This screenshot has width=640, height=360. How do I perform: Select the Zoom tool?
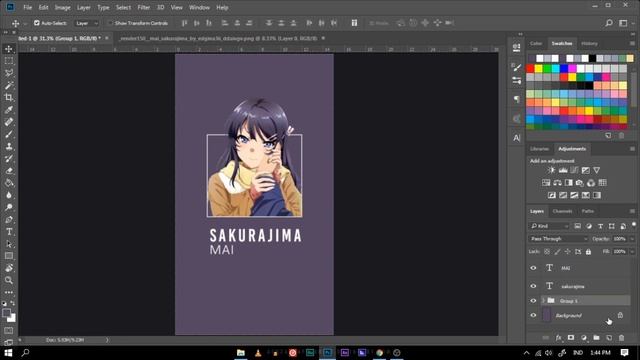coord(9,280)
